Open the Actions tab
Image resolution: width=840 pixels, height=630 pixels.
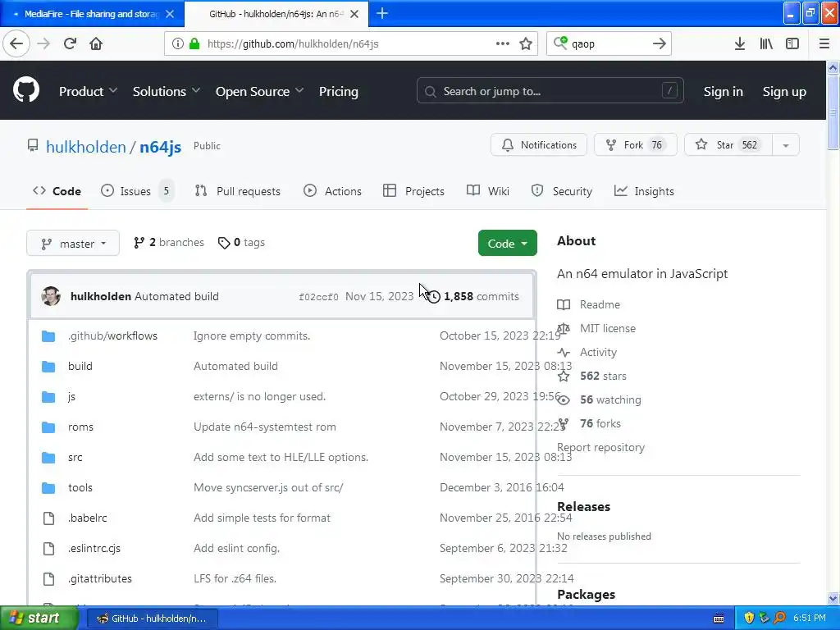click(x=333, y=191)
